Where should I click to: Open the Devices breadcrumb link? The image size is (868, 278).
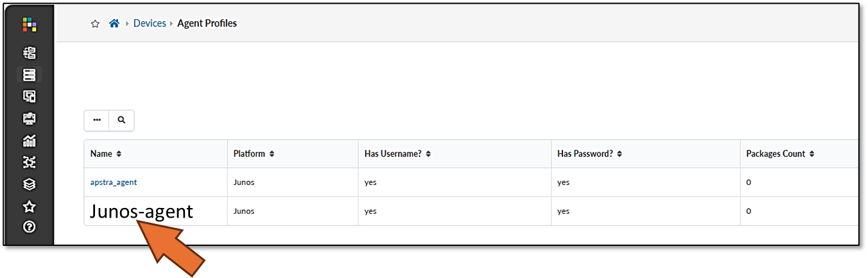150,23
